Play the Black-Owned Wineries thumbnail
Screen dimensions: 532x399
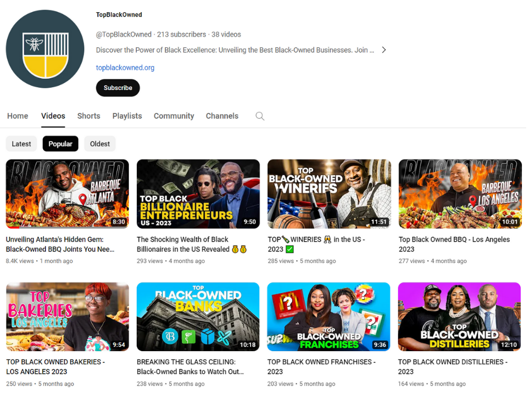point(329,194)
